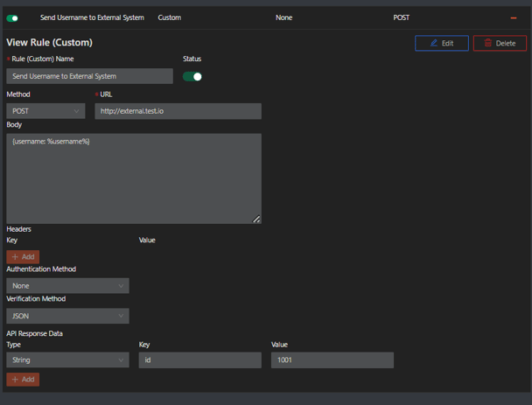Screen dimensions: 532x405
Task: Click the pencil icon in Edit button
Action: [x=433, y=43]
